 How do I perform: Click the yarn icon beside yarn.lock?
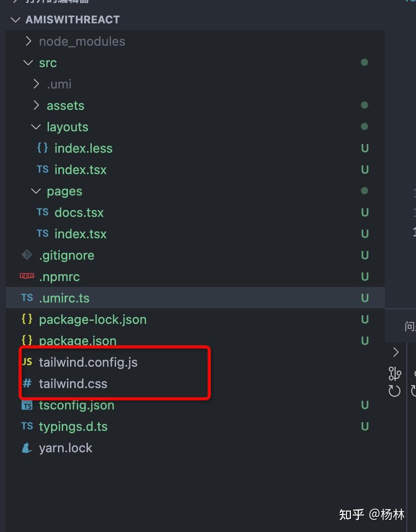point(27,448)
